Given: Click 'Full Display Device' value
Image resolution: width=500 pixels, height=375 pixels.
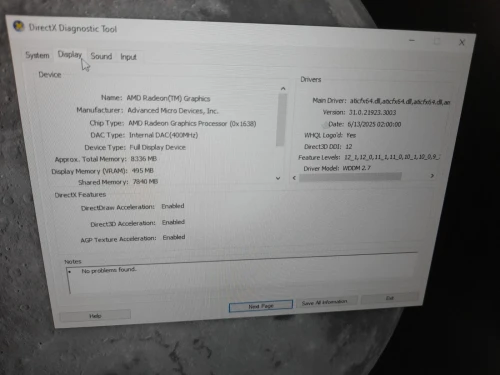Looking at the screenshot, I should (x=158, y=147).
